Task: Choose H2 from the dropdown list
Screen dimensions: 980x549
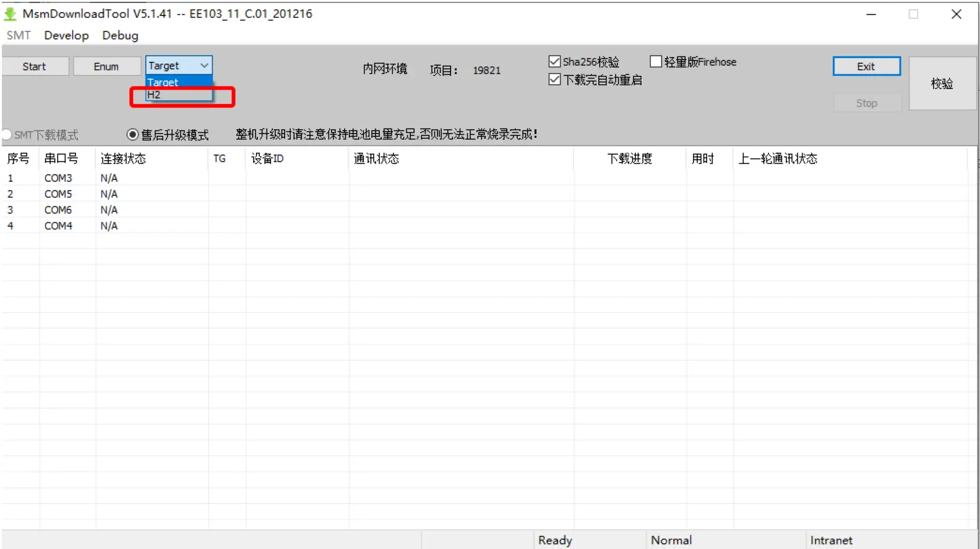Action: point(178,95)
